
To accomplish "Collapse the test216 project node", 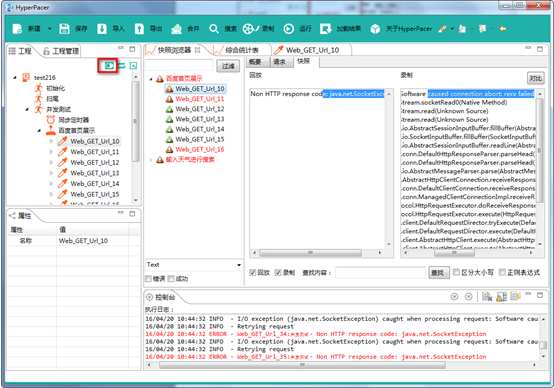I will (x=15, y=77).
